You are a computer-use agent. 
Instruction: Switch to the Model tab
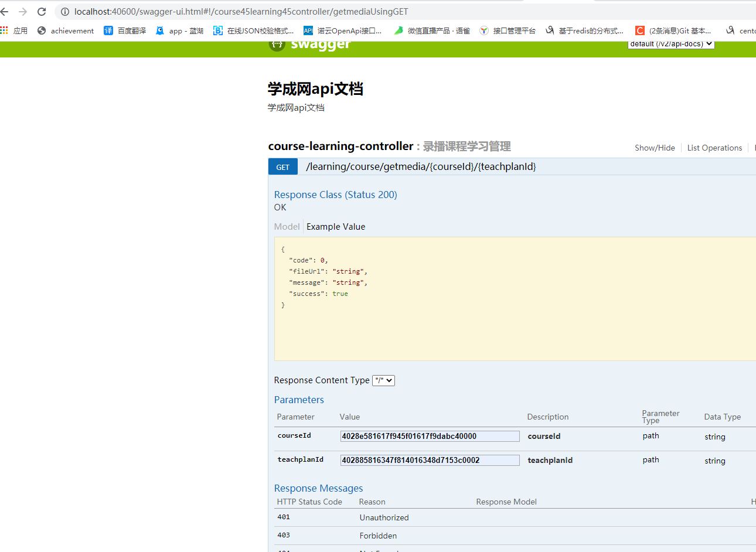[287, 227]
